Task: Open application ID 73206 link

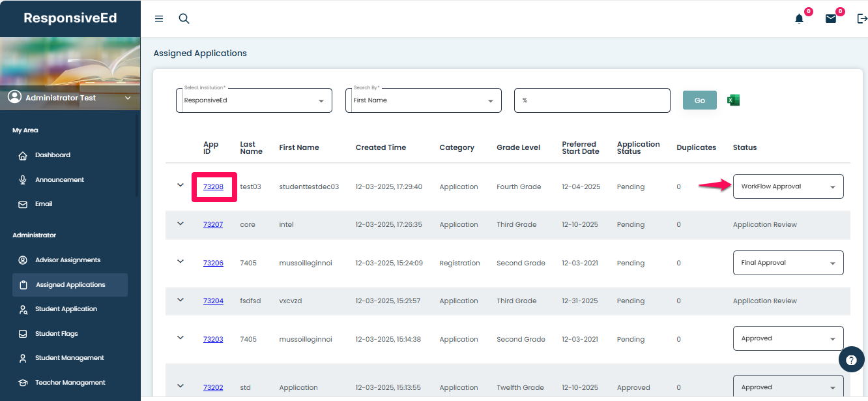Action: [213, 263]
